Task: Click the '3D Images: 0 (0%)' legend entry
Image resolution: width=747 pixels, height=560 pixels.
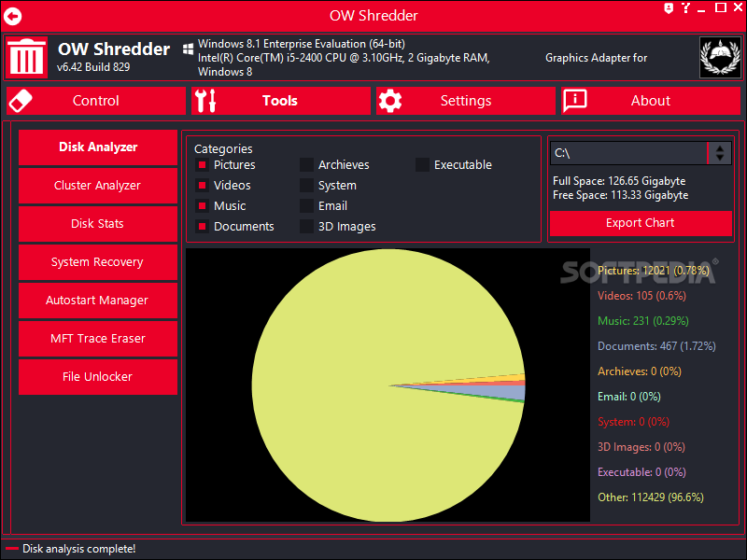Action: point(641,447)
